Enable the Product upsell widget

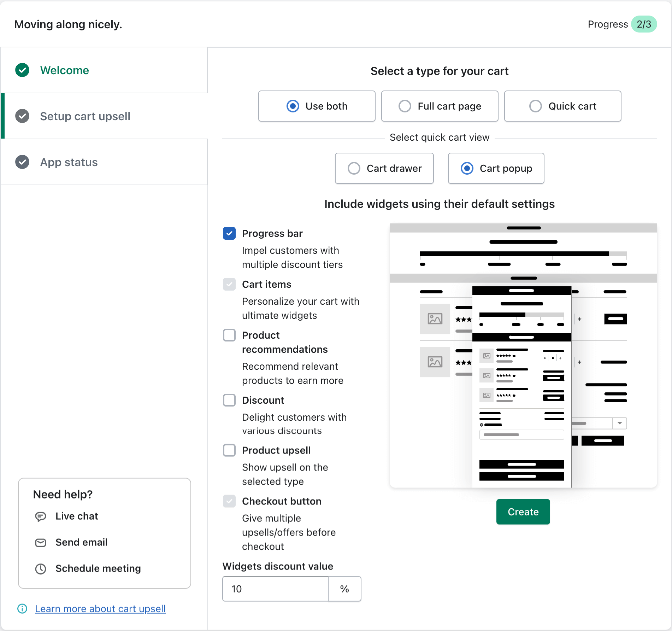click(229, 450)
